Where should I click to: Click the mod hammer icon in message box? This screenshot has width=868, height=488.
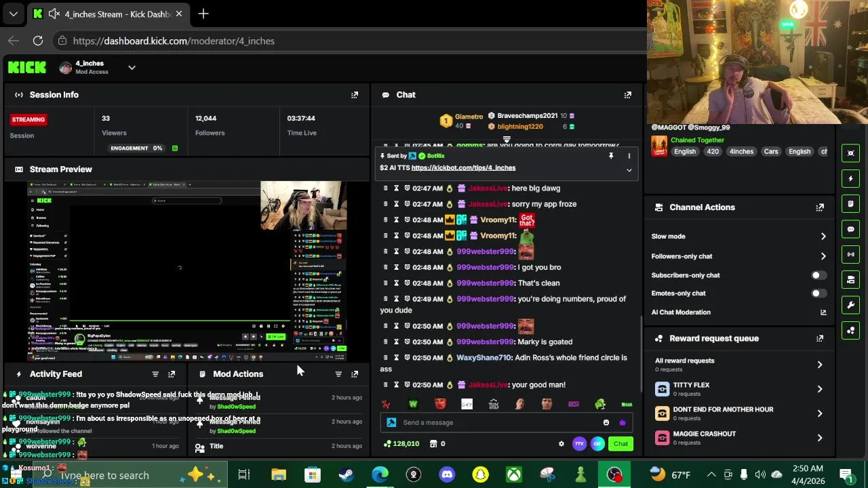391,423
